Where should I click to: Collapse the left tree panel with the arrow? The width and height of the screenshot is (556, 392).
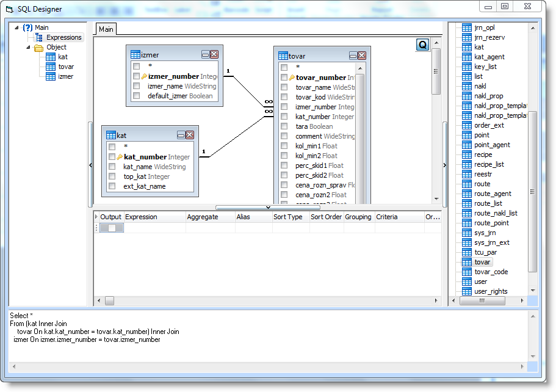(x=90, y=165)
